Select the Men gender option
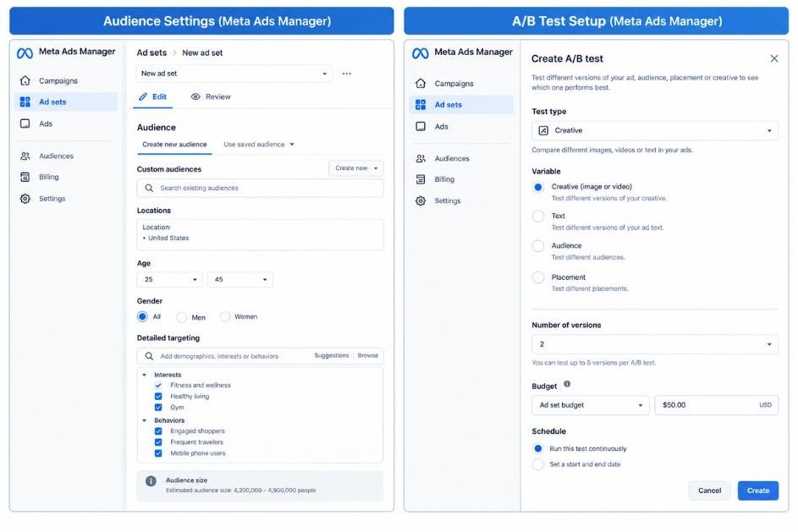The width and height of the screenshot is (798, 532). coord(182,317)
